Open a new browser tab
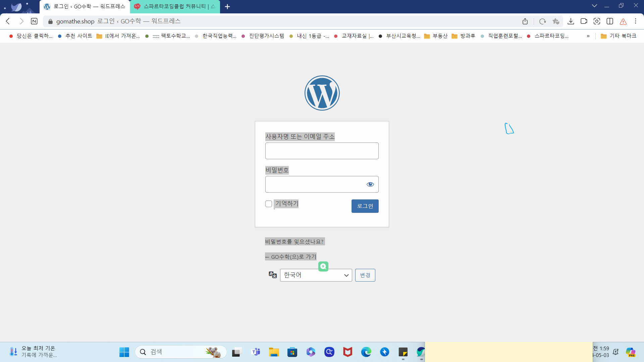The image size is (644, 362). click(227, 7)
